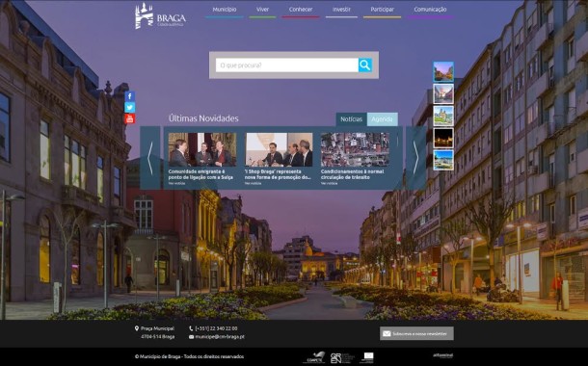588x366 pixels.
Task: Click the '4704-514 Braga' postal code text
Action: click(x=157, y=337)
